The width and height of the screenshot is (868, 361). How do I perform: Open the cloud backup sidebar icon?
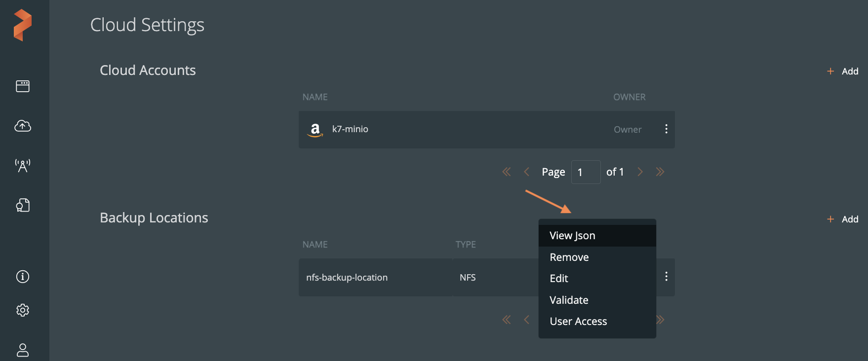[23, 126]
